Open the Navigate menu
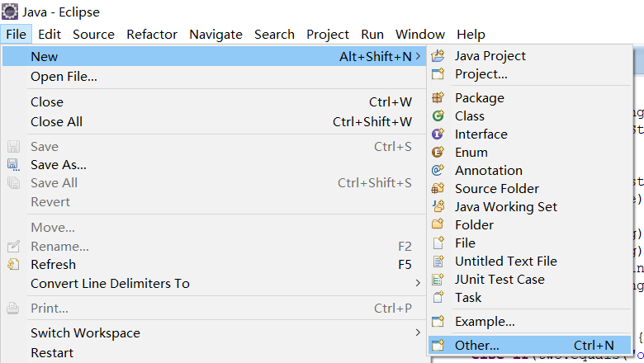Image resolution: width=644 pixels, height=363 pixels. tap(216, 34)
